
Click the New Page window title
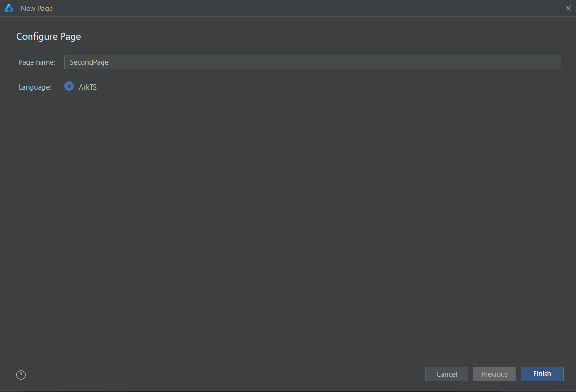pos(37,9)
